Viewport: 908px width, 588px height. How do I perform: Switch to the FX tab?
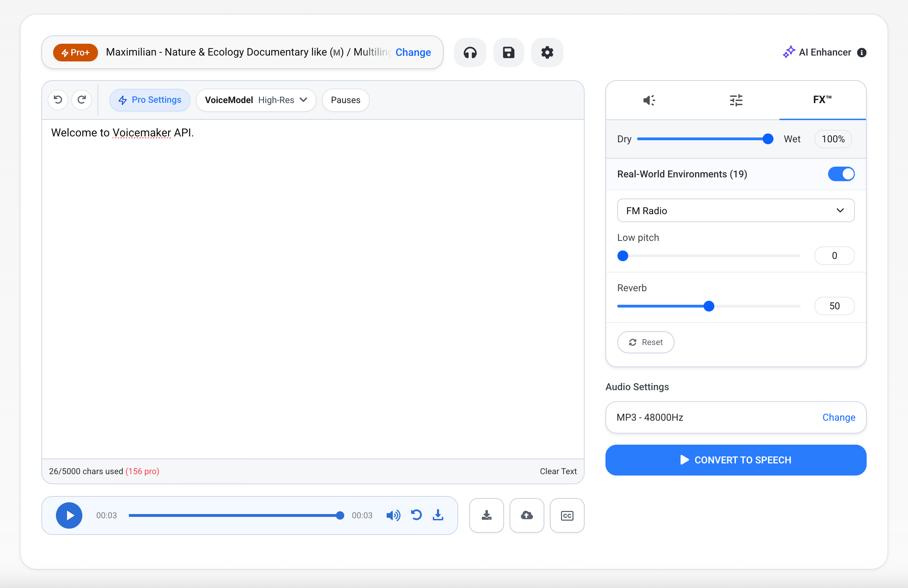click(822, 100)
